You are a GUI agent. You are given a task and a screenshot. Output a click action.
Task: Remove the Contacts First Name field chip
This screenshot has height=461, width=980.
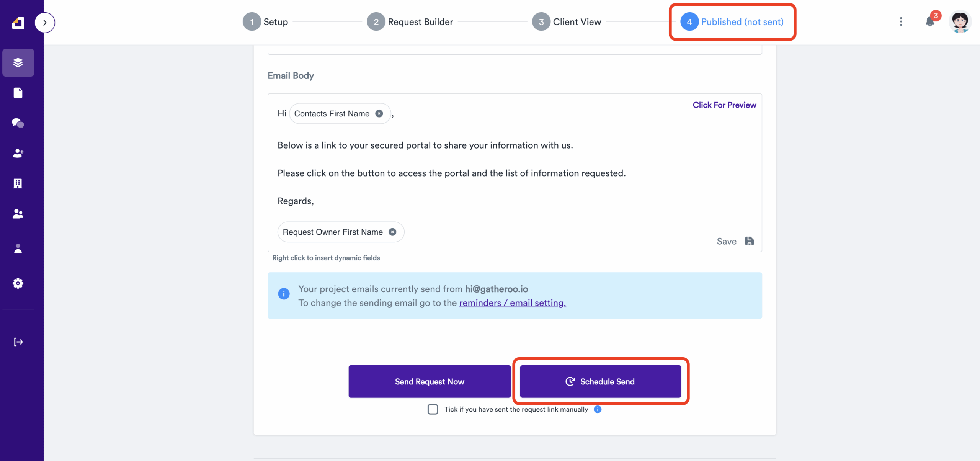379,114
